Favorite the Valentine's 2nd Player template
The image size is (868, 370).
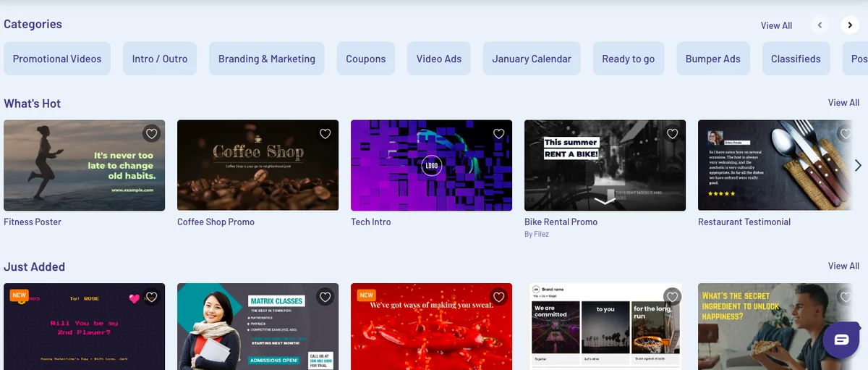(151, 297)
